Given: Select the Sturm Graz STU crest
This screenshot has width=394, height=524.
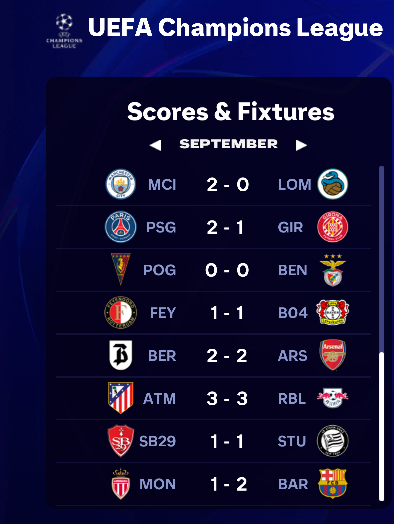Looking at the screenshot, I should pos(333,441).
